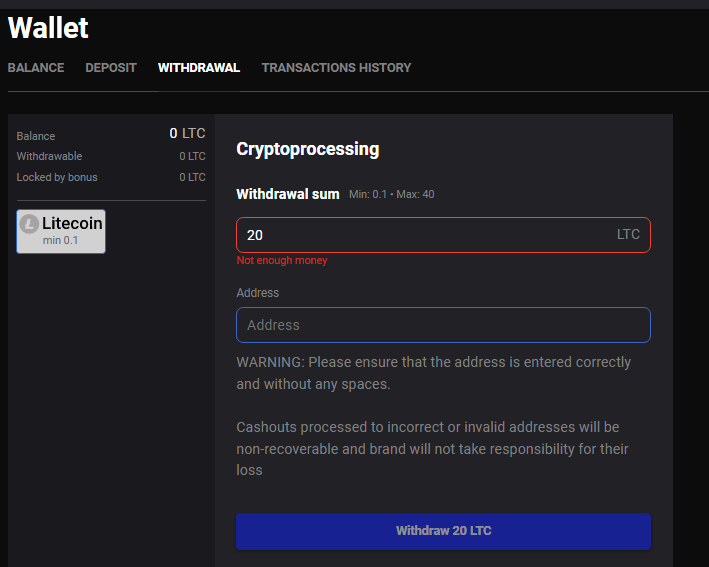The width and height of the screenshot is (709, 567).
Task: Click the withdrawal sum input field
Action: click(x=443, y=235)
